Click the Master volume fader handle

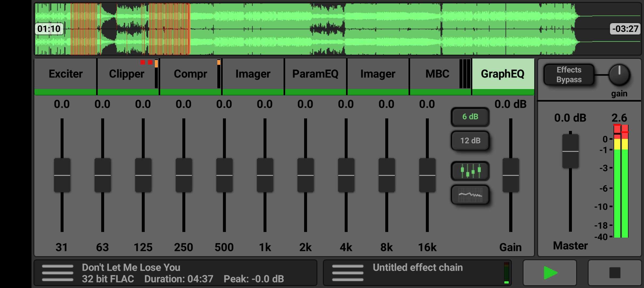(570, 151)
